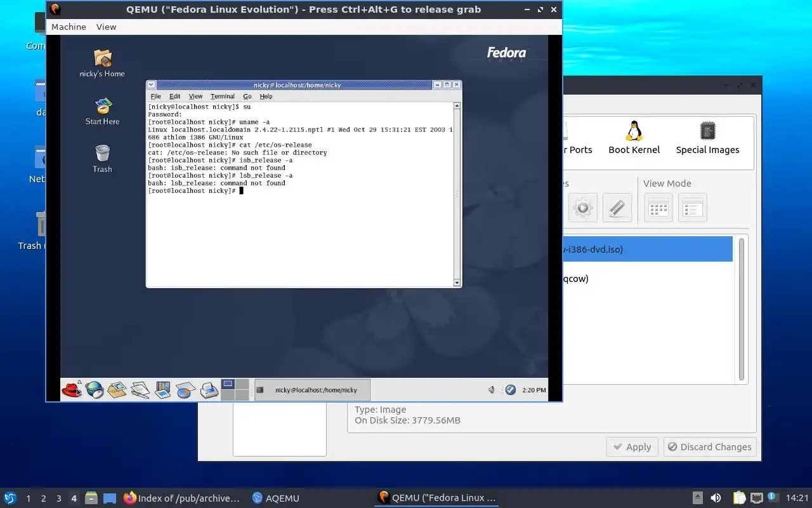
Task: Open the email client icon in Fedora panel
Action: (x=117, y=389)
